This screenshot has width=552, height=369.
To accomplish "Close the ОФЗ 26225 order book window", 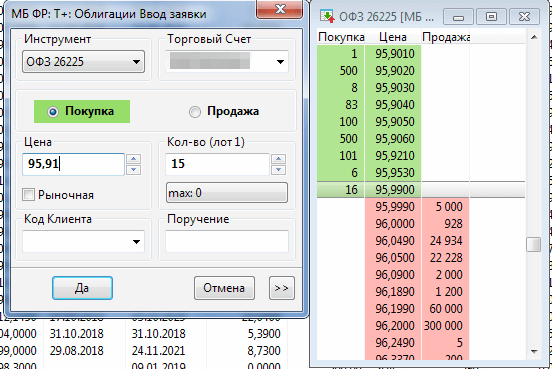I will pos(525,17).
